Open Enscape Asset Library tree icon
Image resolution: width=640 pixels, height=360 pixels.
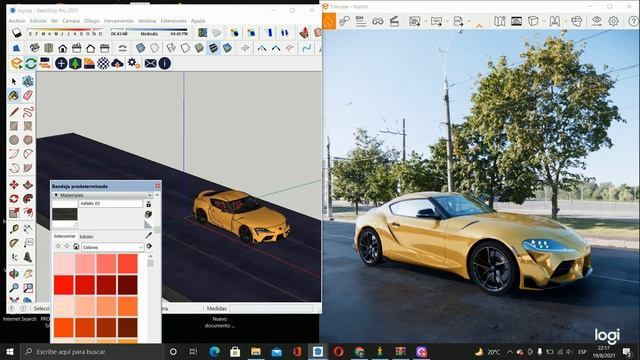[75, 63]
